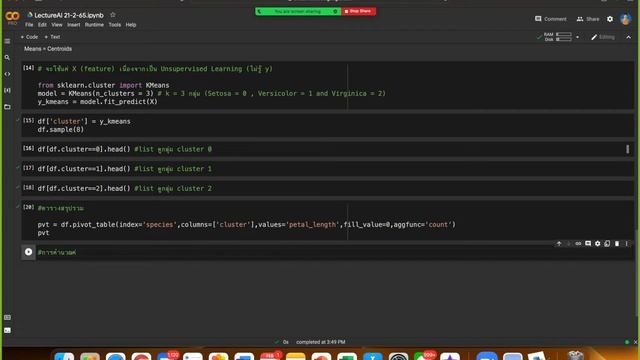Screen dimensions: 640x360
Task: Open the RAM and Disk usage indicator
Action: pos(558,37)
